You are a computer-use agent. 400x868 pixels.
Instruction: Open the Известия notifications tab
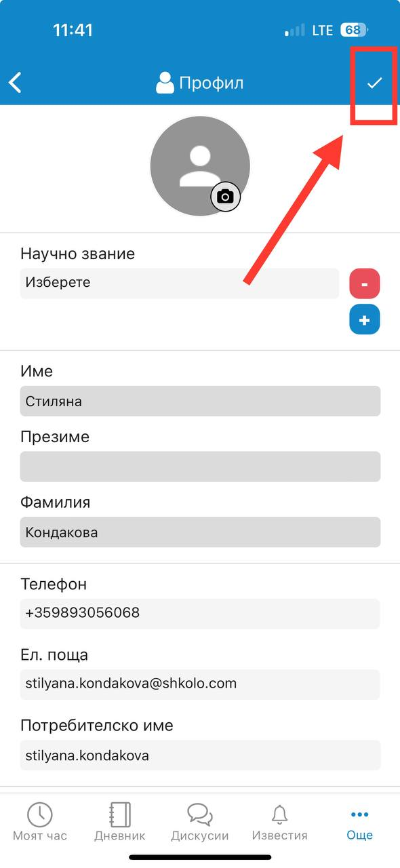[279, 821]
